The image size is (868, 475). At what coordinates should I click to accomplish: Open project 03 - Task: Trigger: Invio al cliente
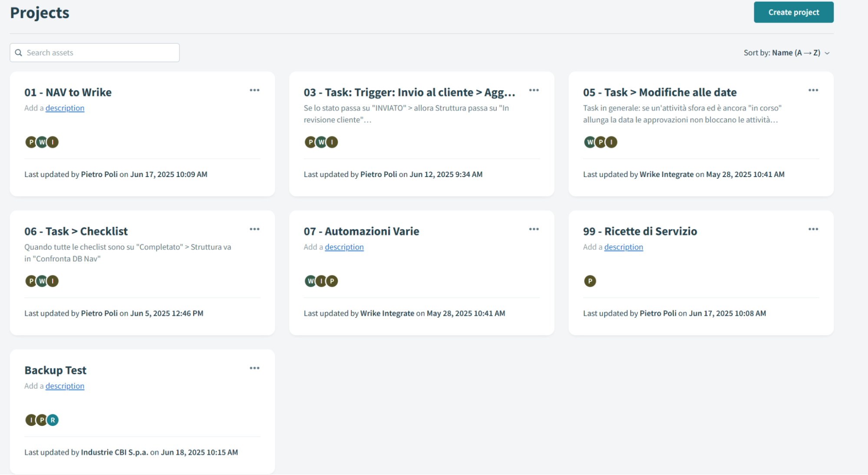409,92
